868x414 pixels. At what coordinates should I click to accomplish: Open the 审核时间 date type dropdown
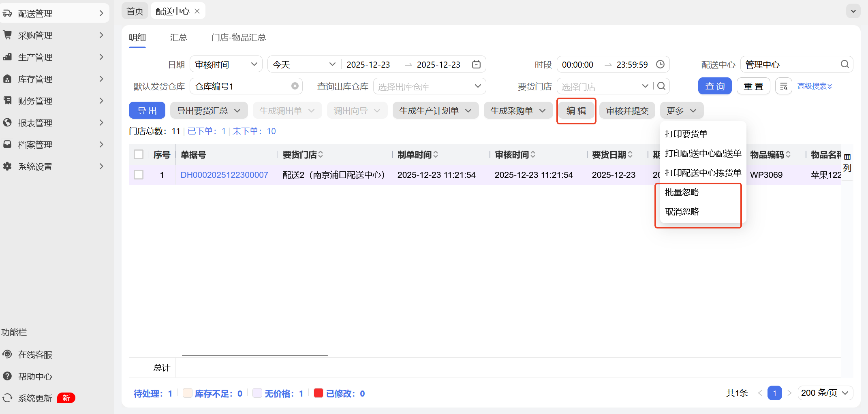click(226, 64)
